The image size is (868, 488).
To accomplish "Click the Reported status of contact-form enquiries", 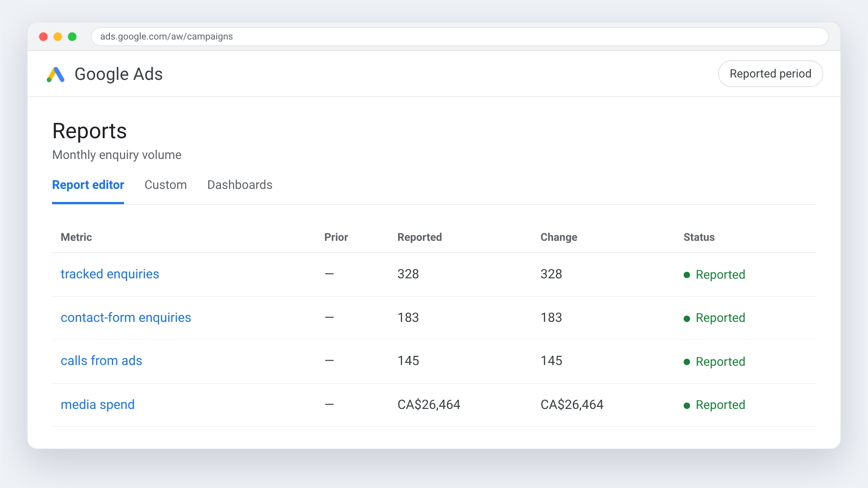I will point(714,318).
